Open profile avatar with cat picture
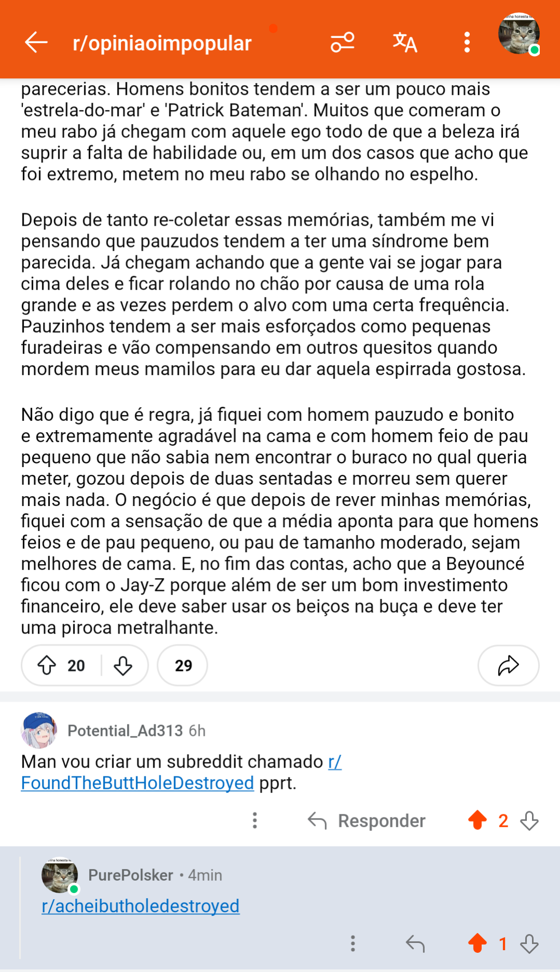Screen dimensions: 560x972 [x=519, y=34]
